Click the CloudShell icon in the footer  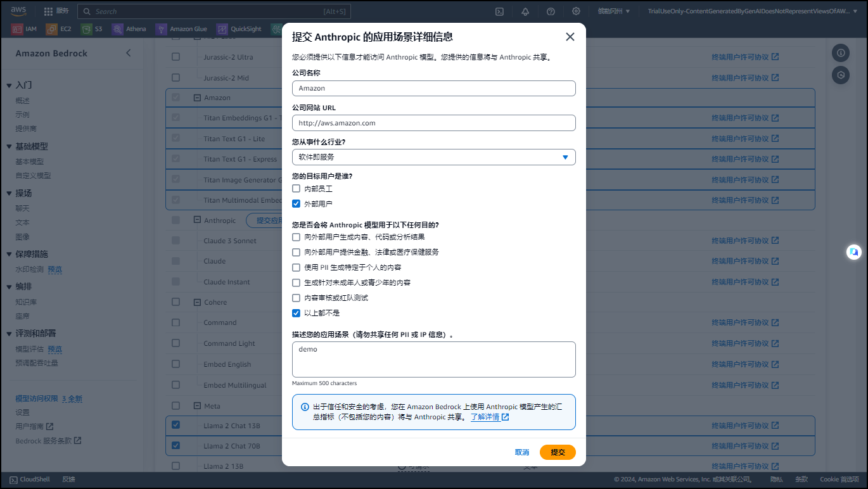tap(13, 479)
